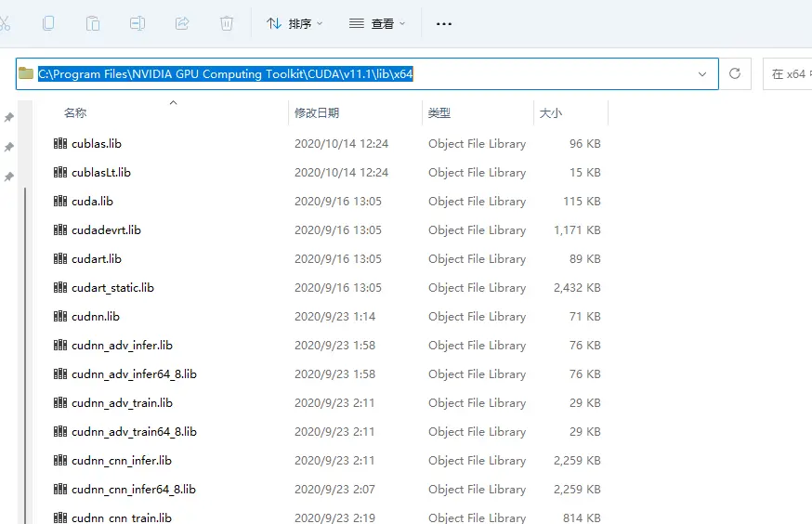Click the cudnn_cnn_infer.lib file icon
The width and height of the screenshot is (812, 524).
coord(60,460)
